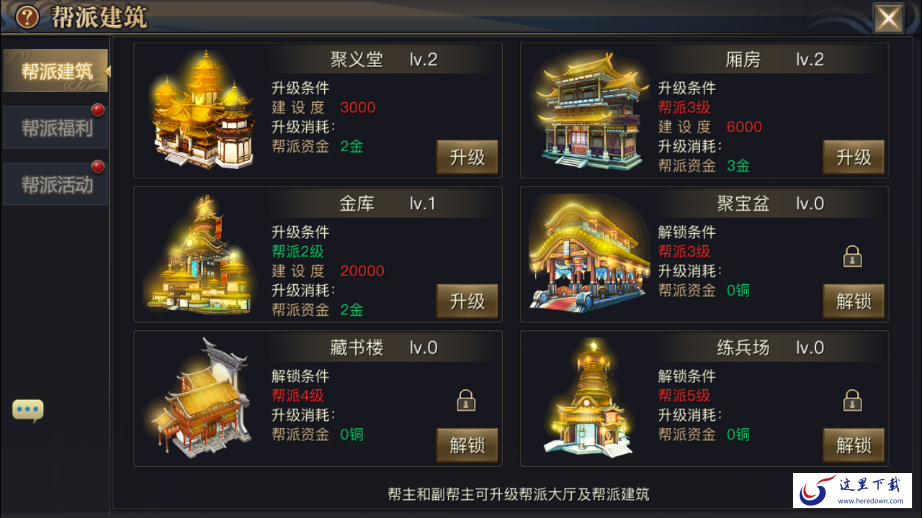Select the 厢房 building image
Viewport: 922px width, 518px height.
(590, 111)
